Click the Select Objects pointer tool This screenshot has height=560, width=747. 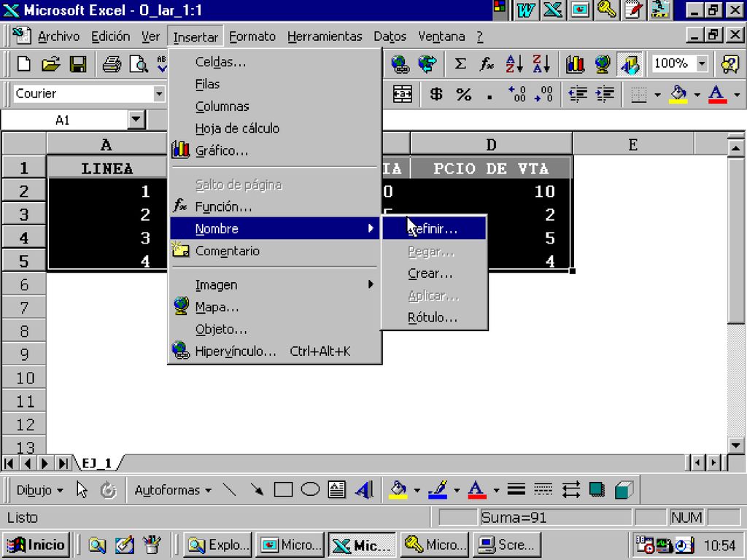(x=82, y=489)
